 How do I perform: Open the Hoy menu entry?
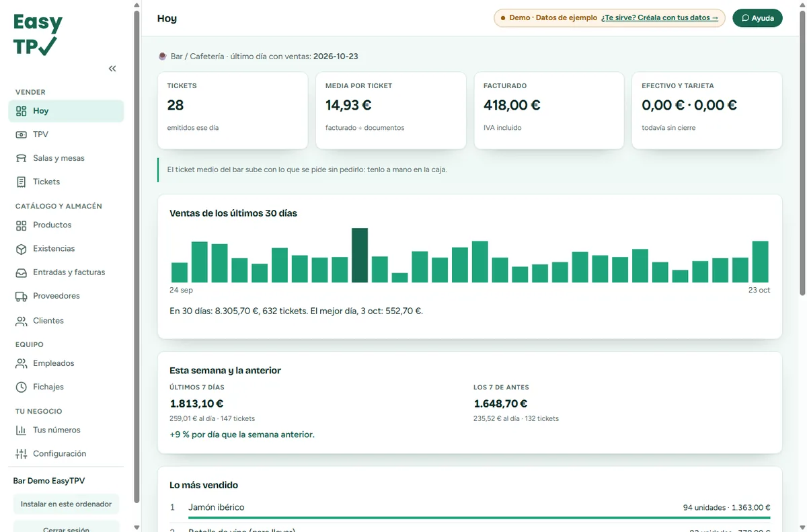pos(66,111)
